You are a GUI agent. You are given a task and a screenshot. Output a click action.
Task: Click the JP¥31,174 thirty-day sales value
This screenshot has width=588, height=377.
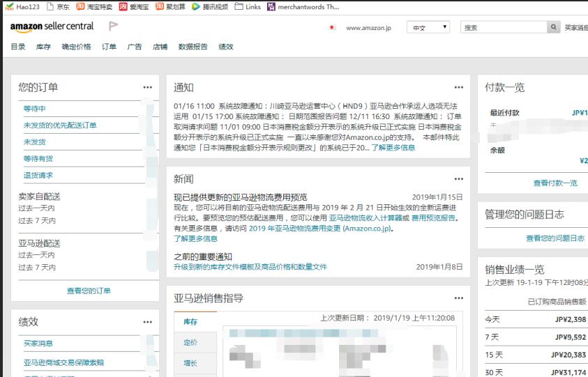pos(568,373)
